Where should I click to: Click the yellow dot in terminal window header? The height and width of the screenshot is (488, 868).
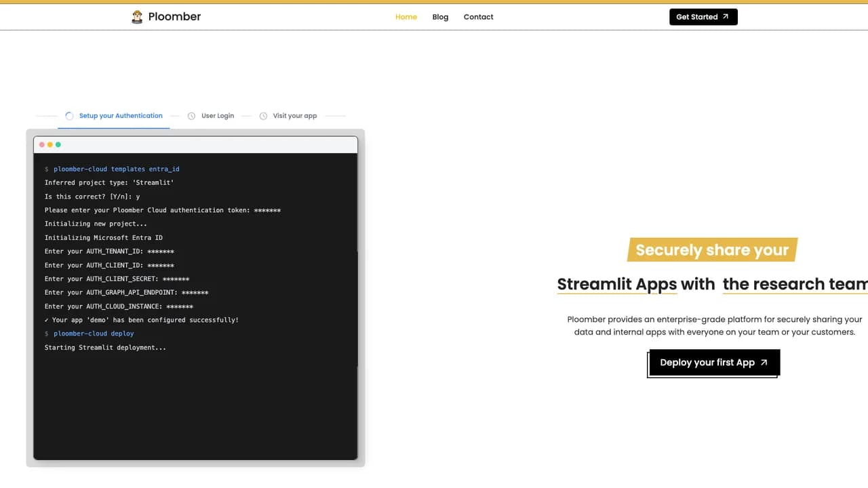[50, 144]
